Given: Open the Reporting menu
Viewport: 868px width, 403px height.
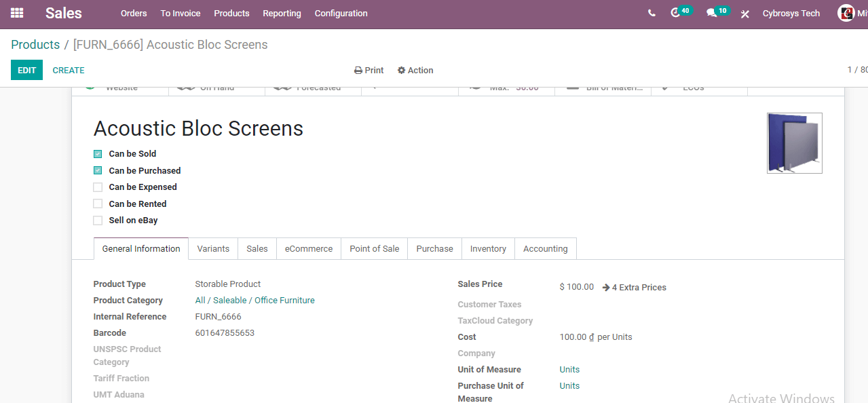Looking at the screenshot, I should point(282,14).
